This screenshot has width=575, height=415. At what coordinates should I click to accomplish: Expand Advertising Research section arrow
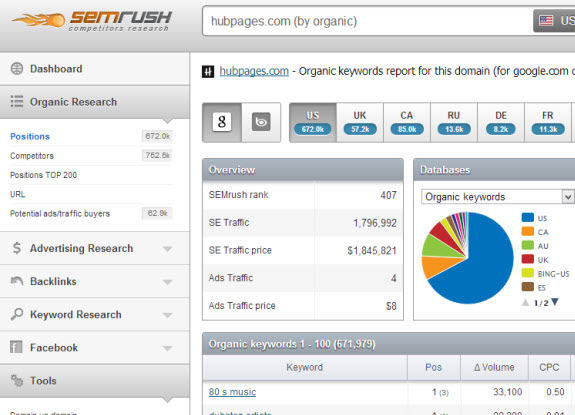click(x=168, y=249)
